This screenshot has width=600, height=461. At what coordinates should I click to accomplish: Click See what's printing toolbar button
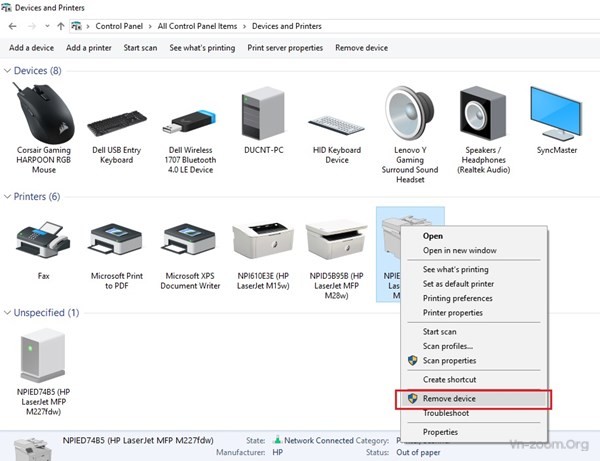pyautogui.click(x=202, y=48)
